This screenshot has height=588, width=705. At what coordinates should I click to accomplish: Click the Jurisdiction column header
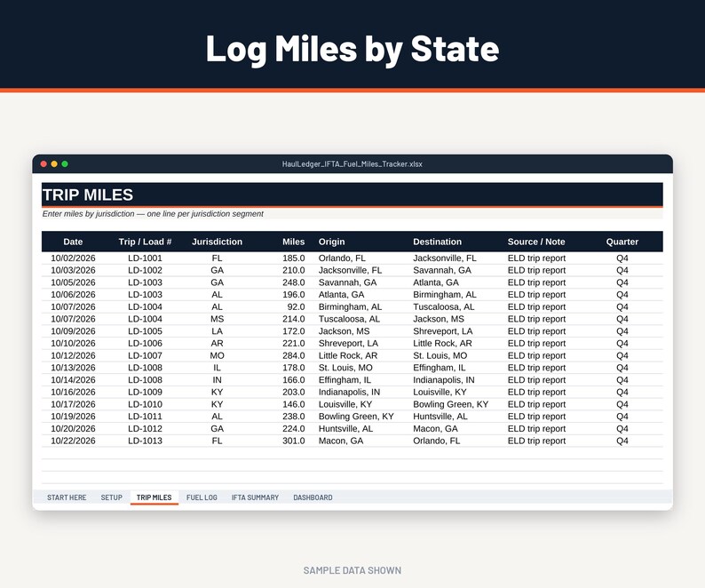click(218, 242)
